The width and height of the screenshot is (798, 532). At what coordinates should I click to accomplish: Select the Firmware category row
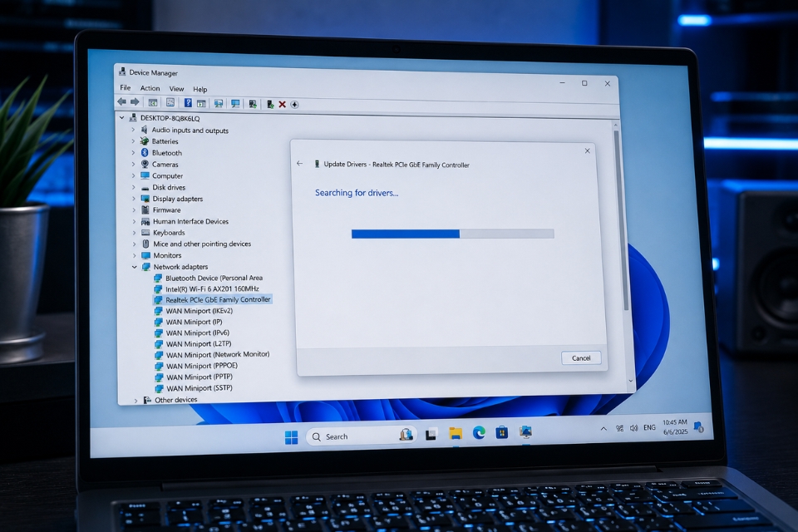pyautogui.click(x=160, y=209)
